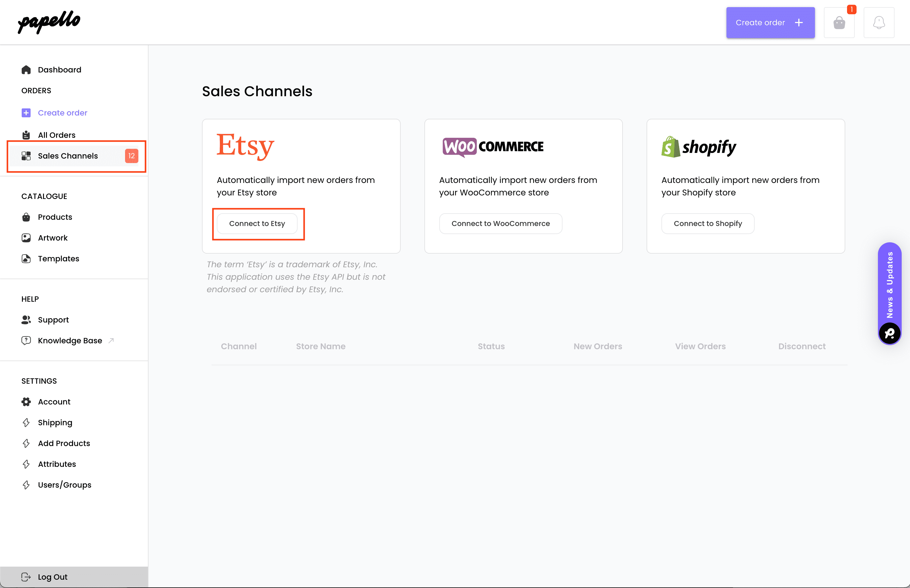Viewport: 910px width, 588px height.
Task: Click the View Orders column header
Action: (700, 347)
